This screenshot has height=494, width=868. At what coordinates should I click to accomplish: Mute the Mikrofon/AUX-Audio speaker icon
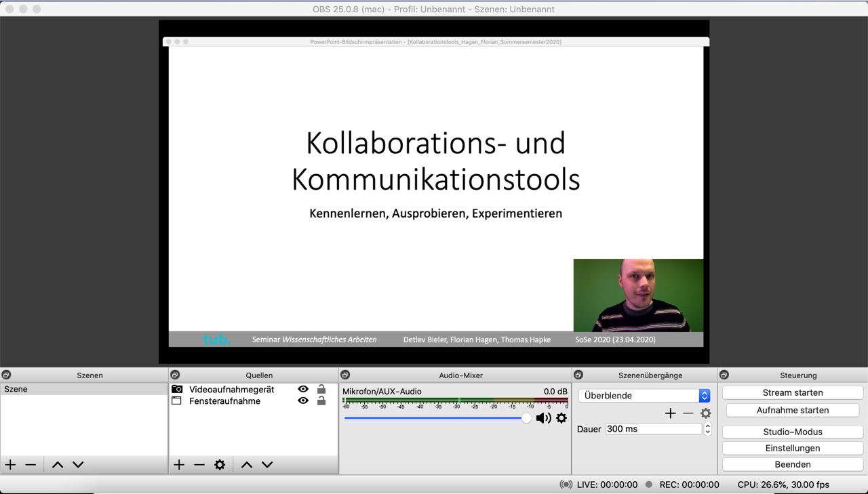[x=543, y=418]
